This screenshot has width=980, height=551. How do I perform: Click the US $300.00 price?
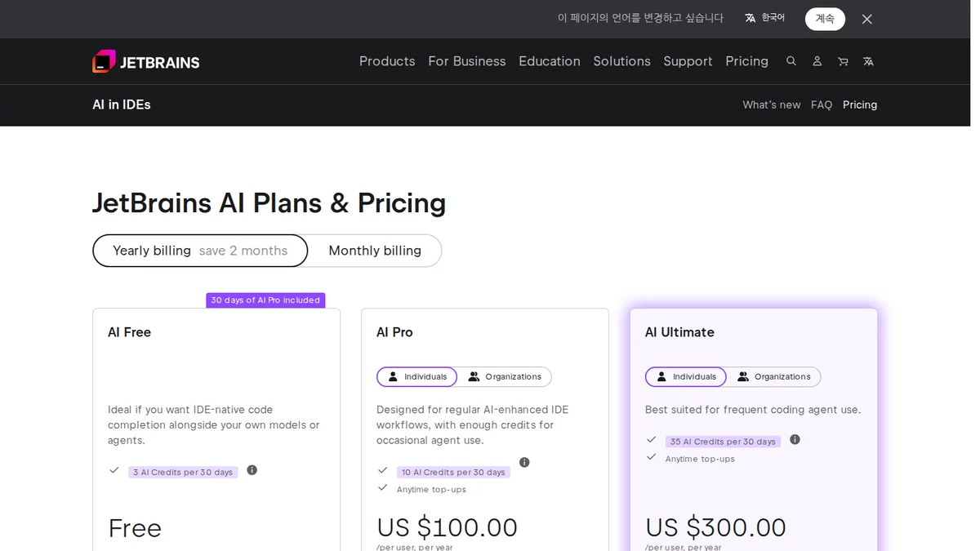tap(715, 527)
